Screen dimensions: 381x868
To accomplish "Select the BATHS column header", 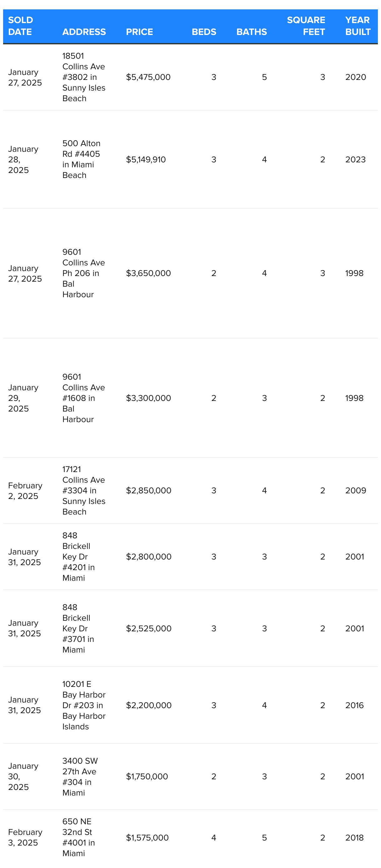I will click(x=251, y=32).
